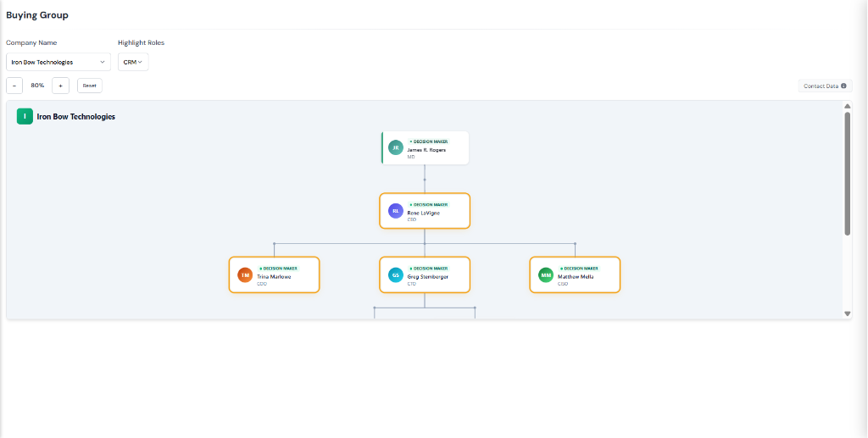Zoom out with the minus button
This screenshot has width=868, height=438.
pyautogui.click(x=14, y=86)
